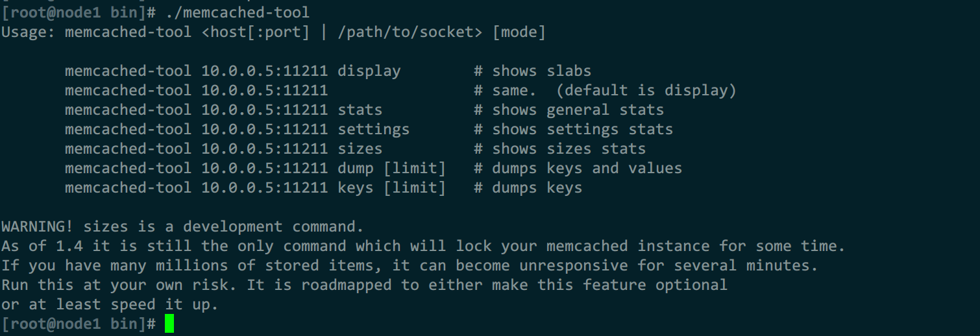This screenshot has height=336, width=980.
Task: Click the "settings" mode argument
Action: [373, 129]
